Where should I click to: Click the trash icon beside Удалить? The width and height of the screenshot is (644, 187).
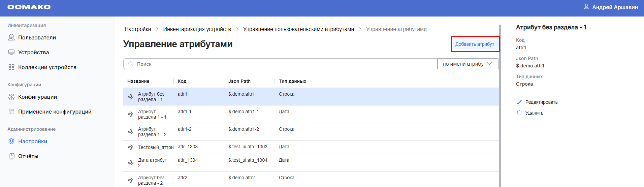coord(519,113)
